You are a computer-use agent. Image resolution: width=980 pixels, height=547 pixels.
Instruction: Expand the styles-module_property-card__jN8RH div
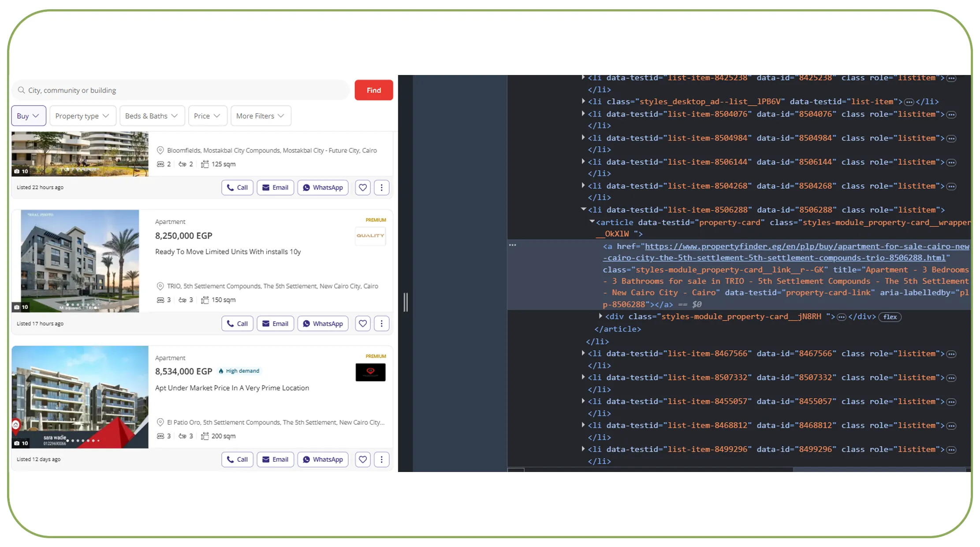tap(600, 316)
